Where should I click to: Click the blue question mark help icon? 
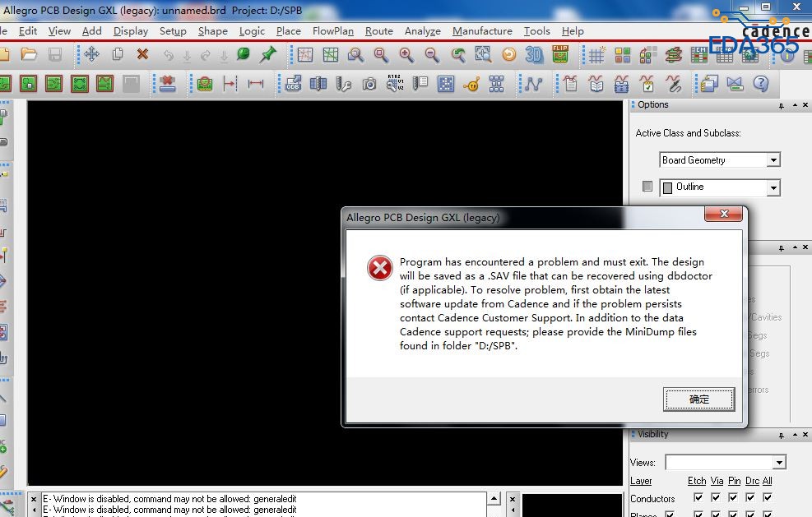tap(761, 83)
